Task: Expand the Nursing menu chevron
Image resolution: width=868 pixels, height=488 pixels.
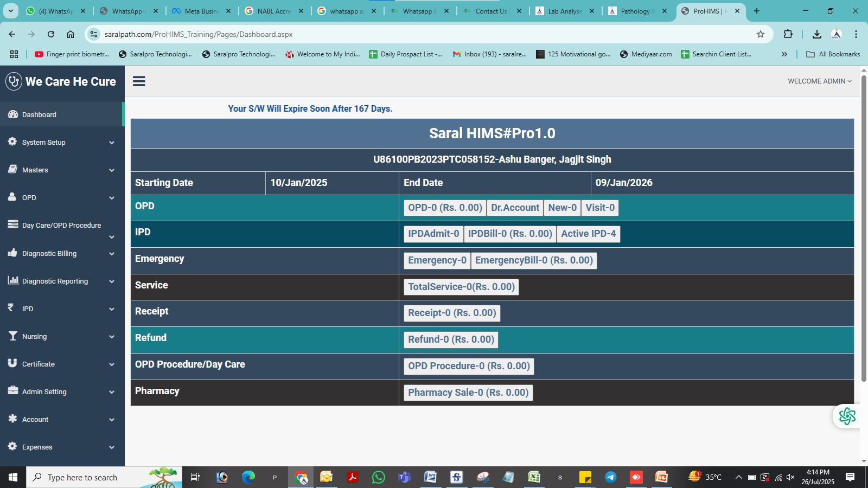Action: pos(112,337)
